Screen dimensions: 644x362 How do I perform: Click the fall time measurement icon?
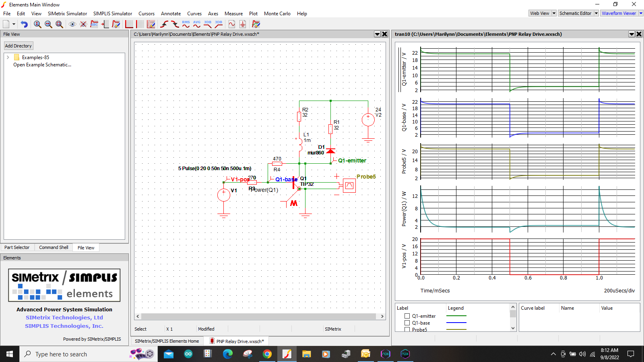click(175, 24)
